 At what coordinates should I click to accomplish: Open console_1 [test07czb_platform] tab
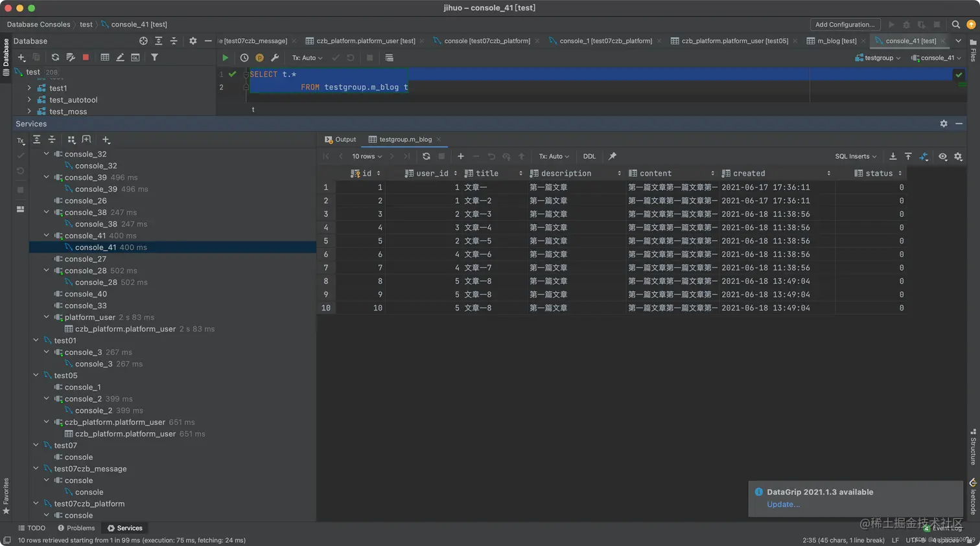pyautogui.click(x=605, y=41)
